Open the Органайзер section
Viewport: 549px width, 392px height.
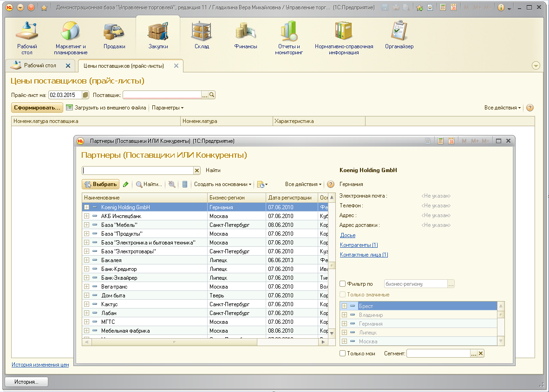pyautogui.click(x=399, y=35)
